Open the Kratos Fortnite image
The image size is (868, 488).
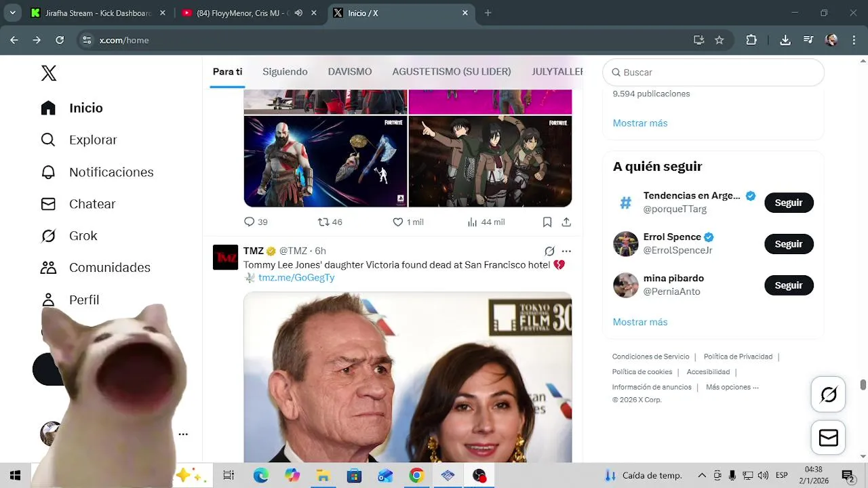click(x=325, y=161)
